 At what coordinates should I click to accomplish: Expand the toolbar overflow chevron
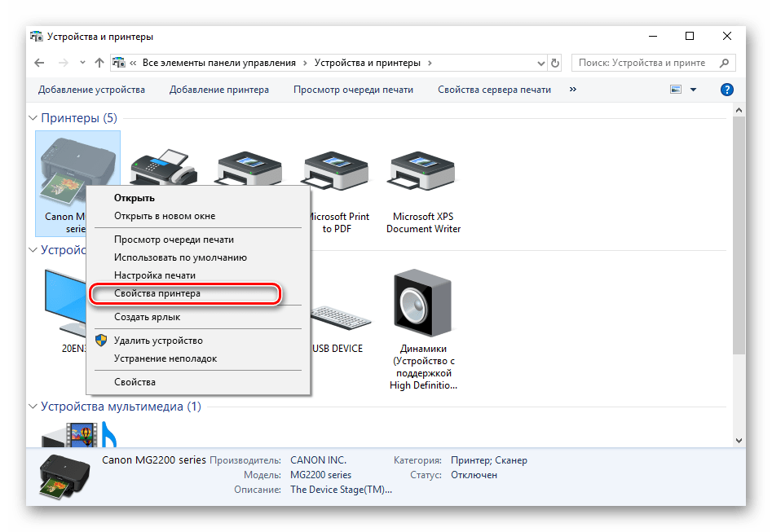tap(573, 90)
